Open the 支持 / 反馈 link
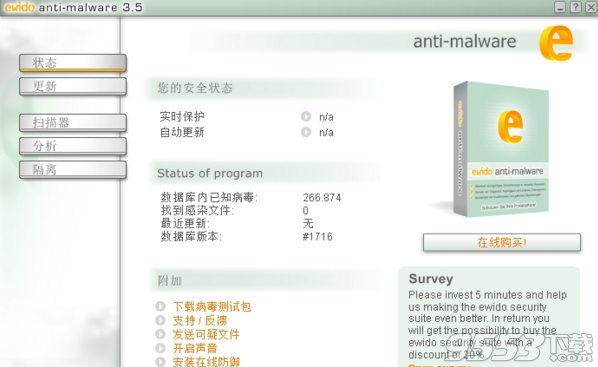598x367 pixels. click(x=200, y=320)
